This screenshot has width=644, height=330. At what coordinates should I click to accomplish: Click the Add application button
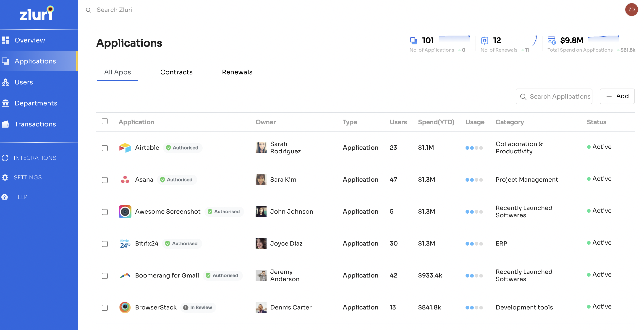point(617,96)
